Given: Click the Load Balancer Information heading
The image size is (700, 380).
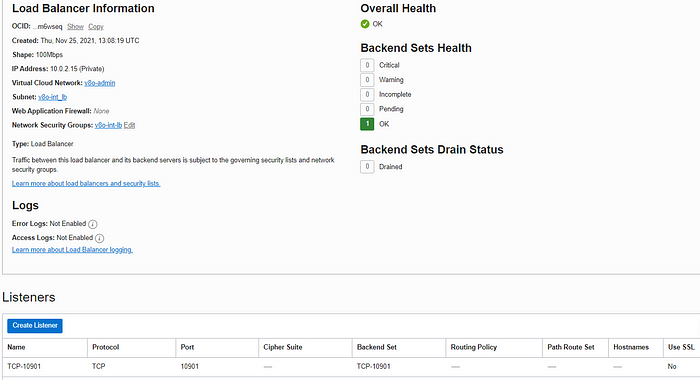Looking at the screenshot, I should click(x=83, y=8).
